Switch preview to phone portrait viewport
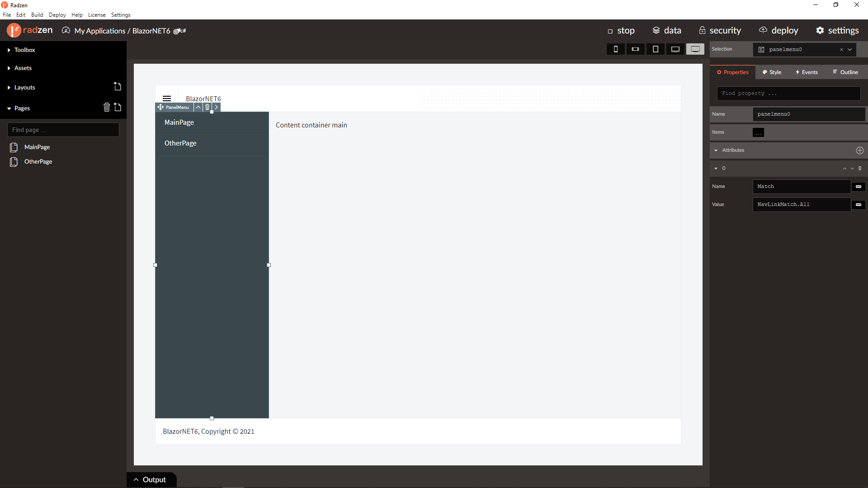The image size is (868, 488). [616, 49]
